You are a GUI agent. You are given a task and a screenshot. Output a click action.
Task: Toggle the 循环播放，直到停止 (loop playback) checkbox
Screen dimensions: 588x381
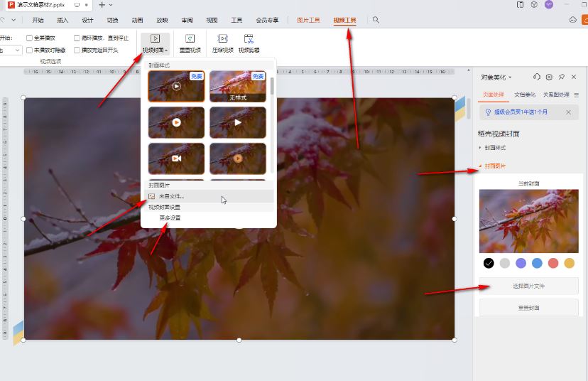[x=77, y=38]
